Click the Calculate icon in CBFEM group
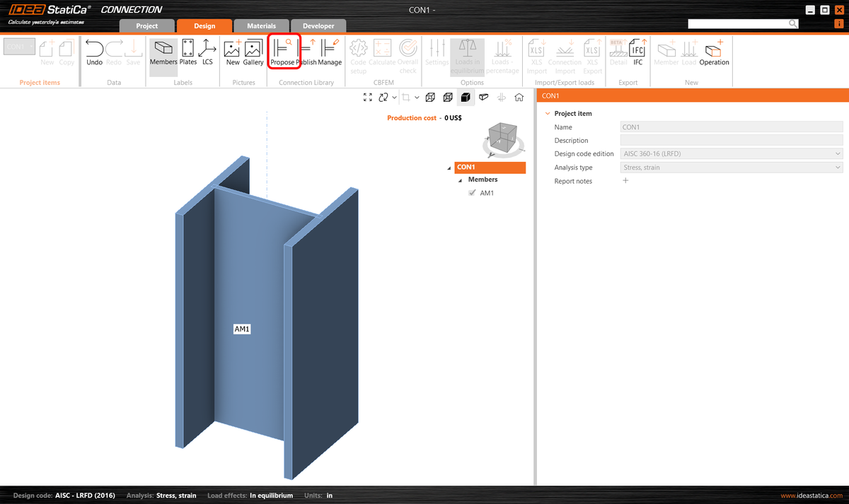849x504 pixels. point(383,51)
